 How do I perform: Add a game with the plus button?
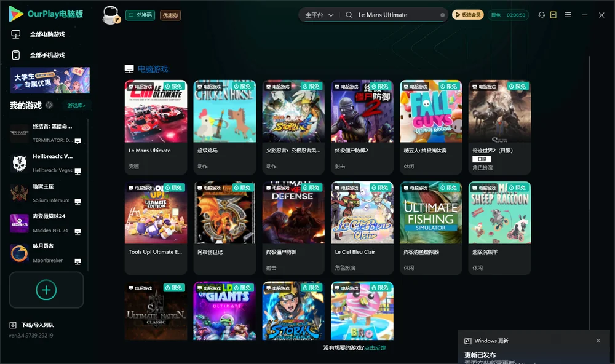(46, 290)
